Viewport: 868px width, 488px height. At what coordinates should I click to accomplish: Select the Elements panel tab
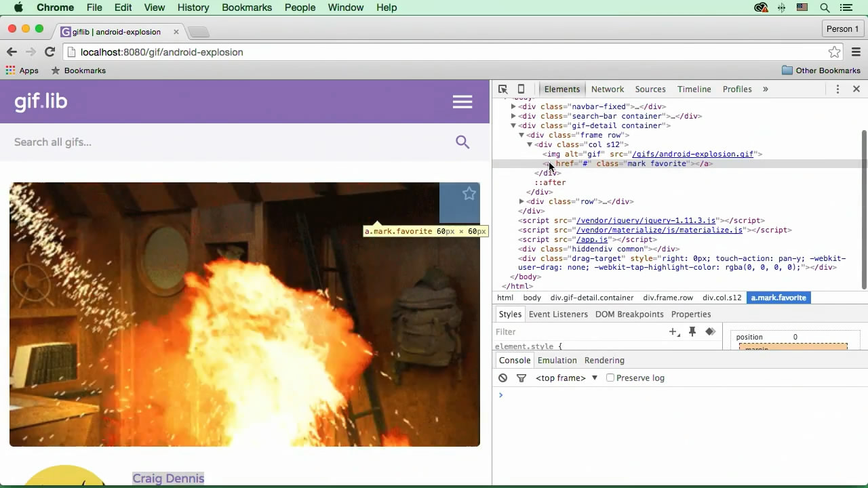tap(561, 89)
